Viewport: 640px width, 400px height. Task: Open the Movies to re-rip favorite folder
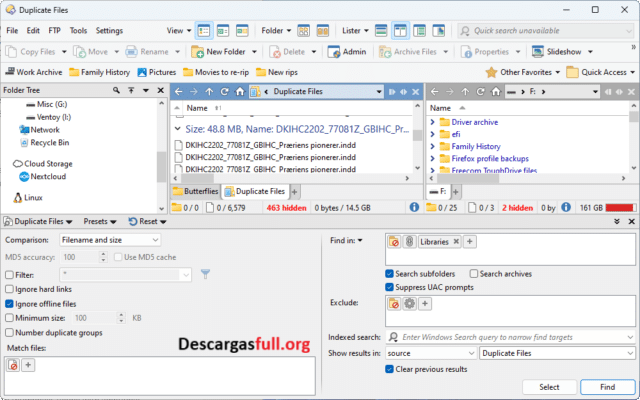[216, 72]
